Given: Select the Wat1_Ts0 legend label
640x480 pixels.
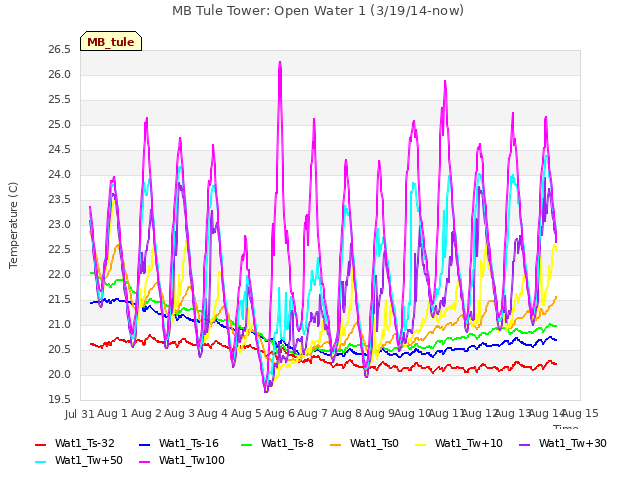Looking at the screenshot, I should [x=374, y=443].
